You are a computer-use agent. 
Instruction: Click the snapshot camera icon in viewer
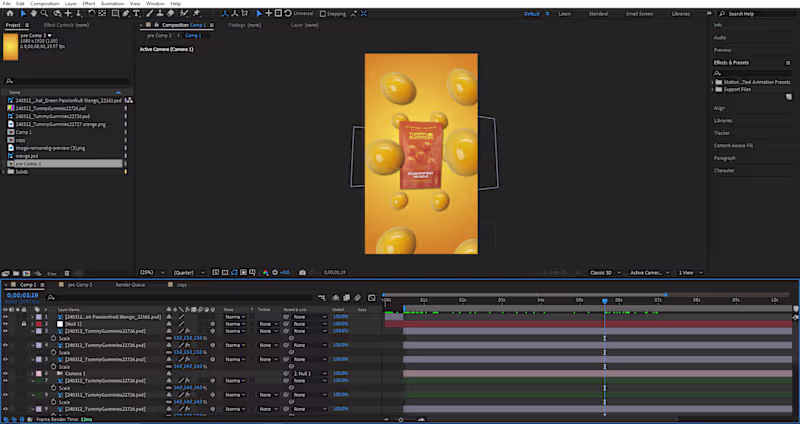coord(302,272)
